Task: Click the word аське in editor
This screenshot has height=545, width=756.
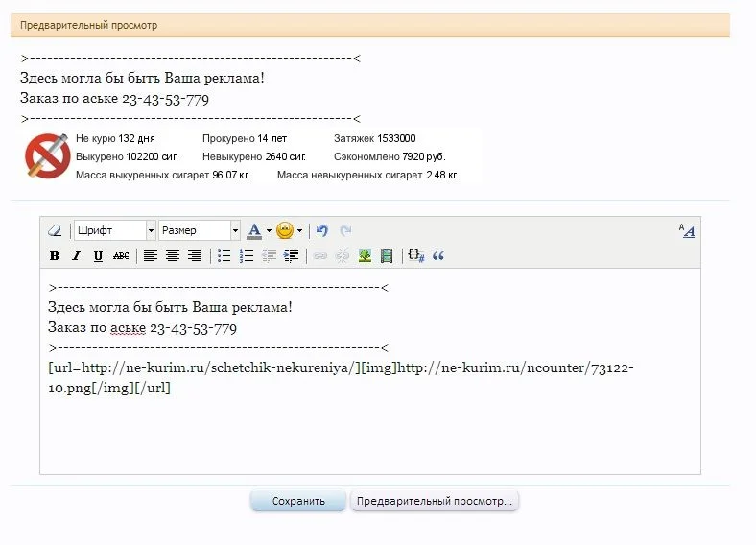Action: tap(128, 328)
